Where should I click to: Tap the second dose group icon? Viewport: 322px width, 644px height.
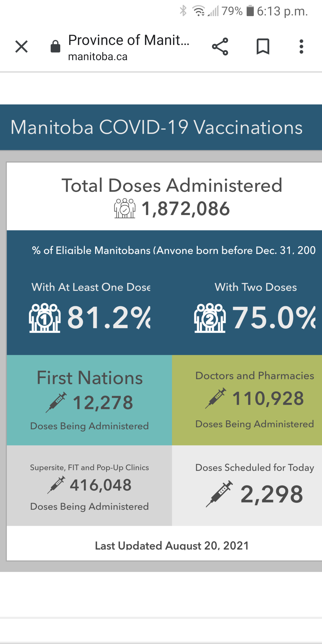coord(210,318)
